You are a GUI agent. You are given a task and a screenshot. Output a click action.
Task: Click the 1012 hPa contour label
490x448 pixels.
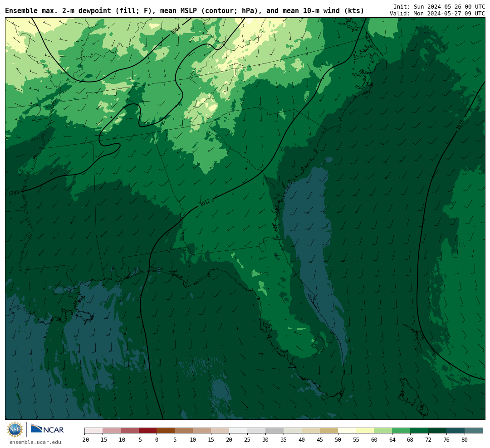point(205,202)
